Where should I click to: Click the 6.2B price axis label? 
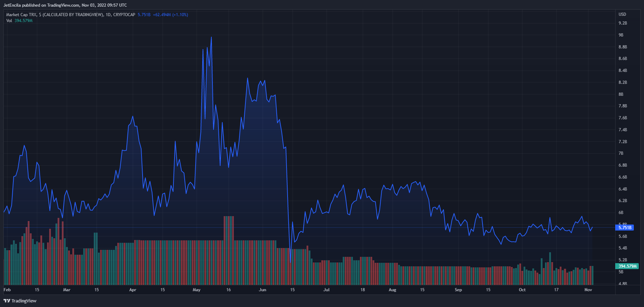pyautogui.click(x=623, y=201)
